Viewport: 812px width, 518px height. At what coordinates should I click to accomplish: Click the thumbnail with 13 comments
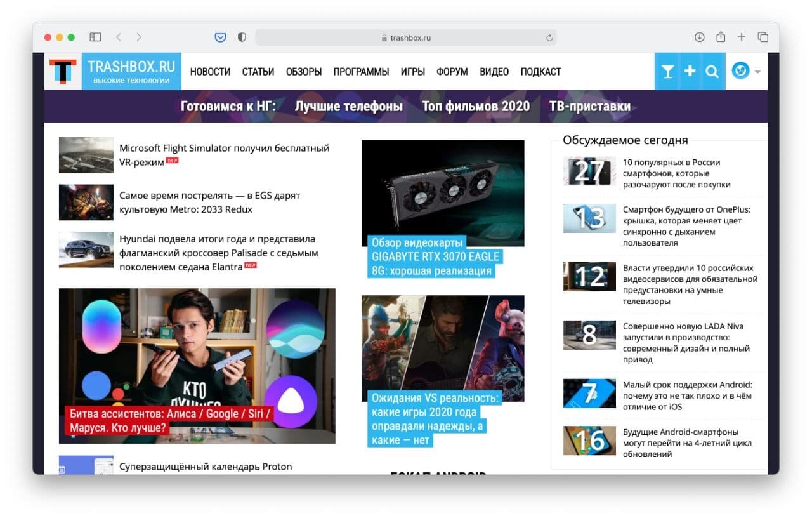pos(589,218)
